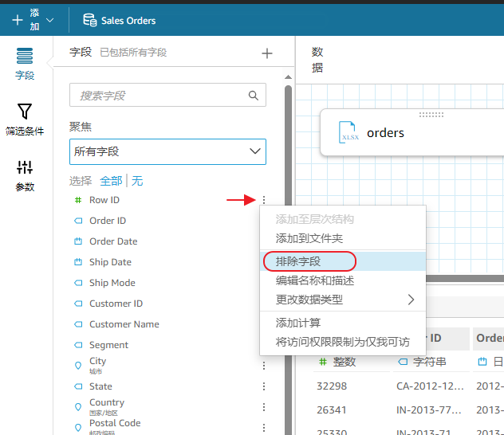
Task: Click into the 搜索字段 search box
Action: pyautogui.click(x=159, y=96)
